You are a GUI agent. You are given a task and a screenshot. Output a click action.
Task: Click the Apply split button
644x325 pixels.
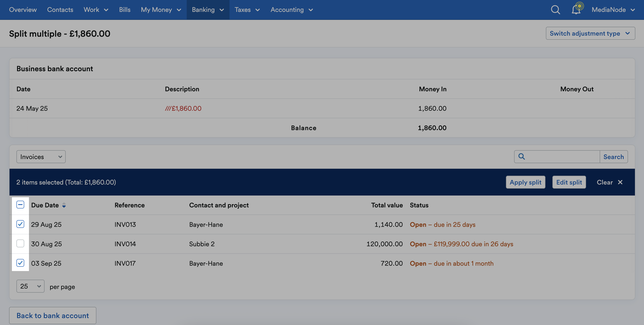click(x=526, y=182)
